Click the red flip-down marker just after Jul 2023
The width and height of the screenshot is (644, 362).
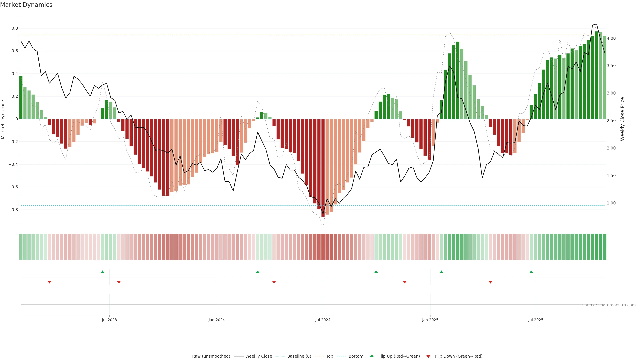coord(119,282)
